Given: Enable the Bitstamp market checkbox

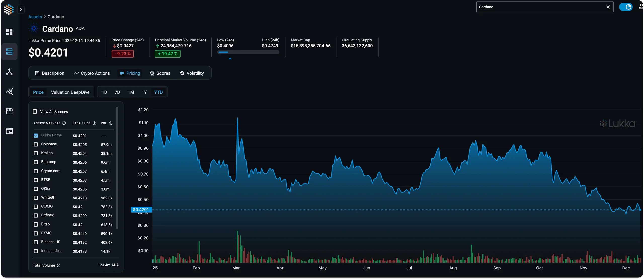Looking at the screenshot, I should point(36,162).
